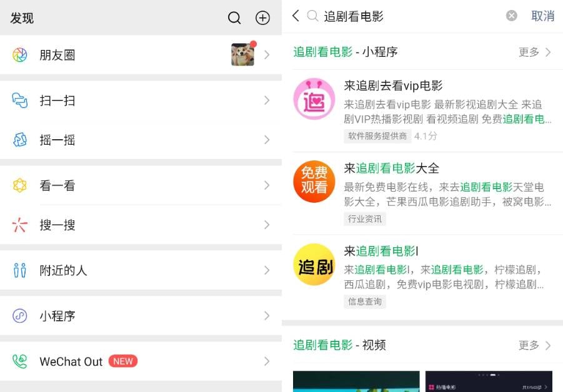Open the yellow 追剧 mini program icon
The height and width of the screenshot is (392, 563).
tap(314, 264)
